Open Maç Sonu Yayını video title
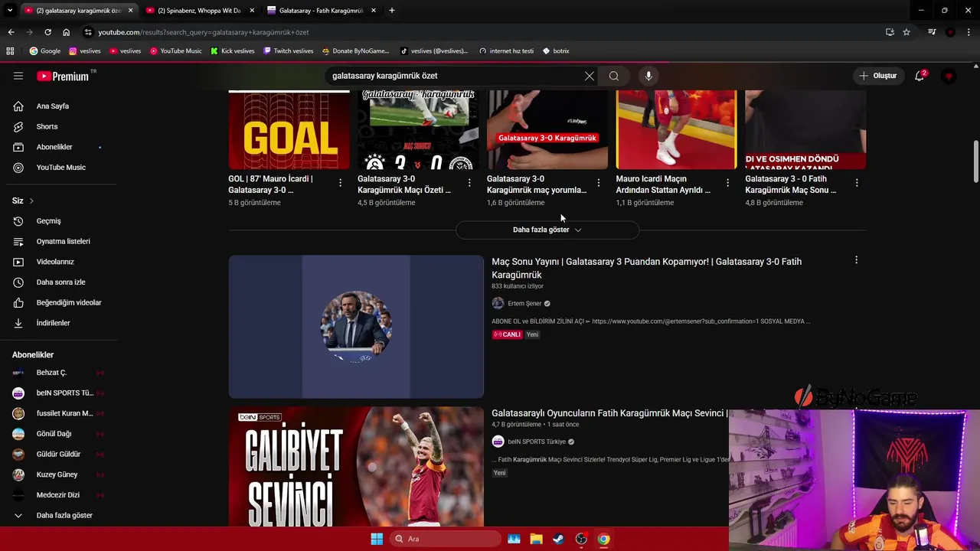The height and width of the screenshot is (551, 980). [x=646, y=268]
